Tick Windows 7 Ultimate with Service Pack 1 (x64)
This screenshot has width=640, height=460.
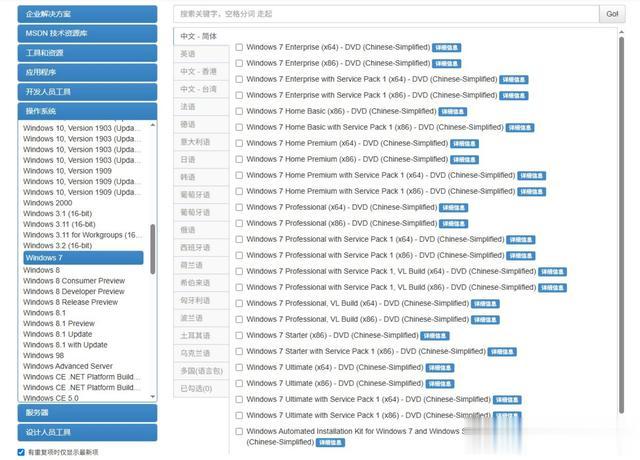click(x=239, y=399)
